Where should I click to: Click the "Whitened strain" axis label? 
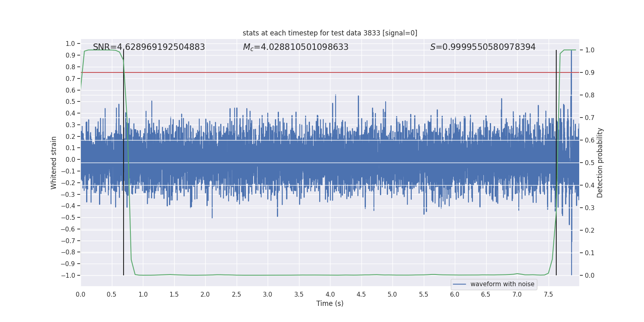click(54, 163)
